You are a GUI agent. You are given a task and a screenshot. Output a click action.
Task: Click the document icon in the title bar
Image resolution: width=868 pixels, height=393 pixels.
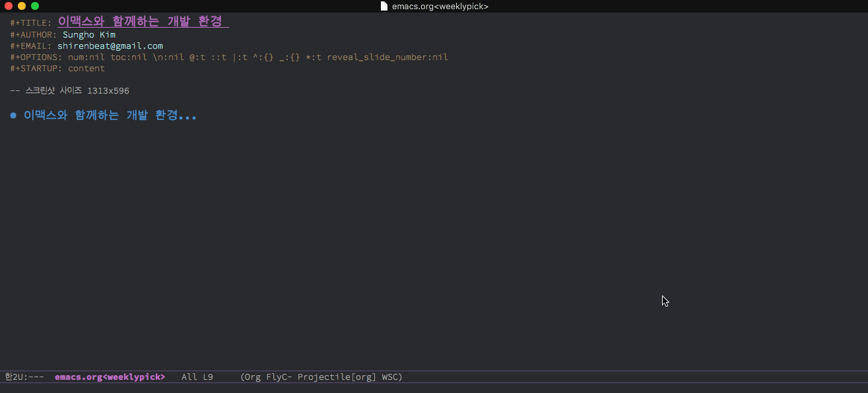384,6
